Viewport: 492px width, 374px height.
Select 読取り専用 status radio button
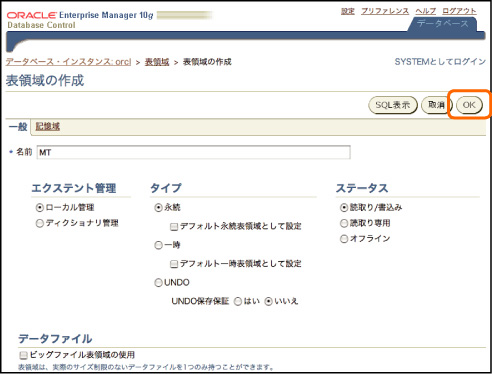[x=344, y=223]
